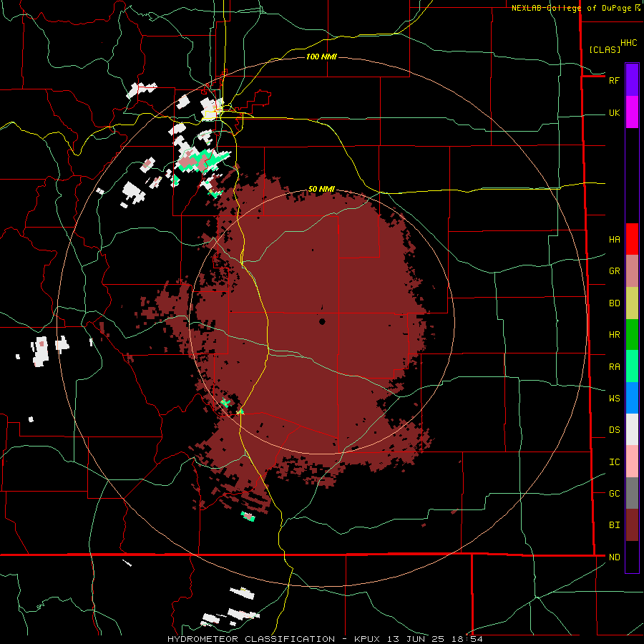The width and height of the screenshot is (644, 644).
Task: Click the RA legend label
Action: (614, 367)
